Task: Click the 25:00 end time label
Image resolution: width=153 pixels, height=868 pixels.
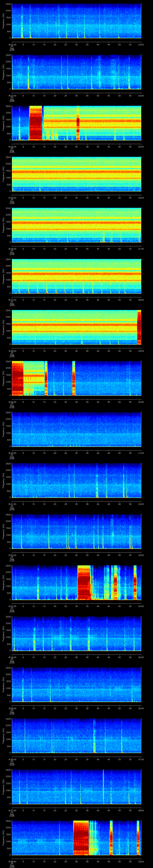Action: coord(141,147)
